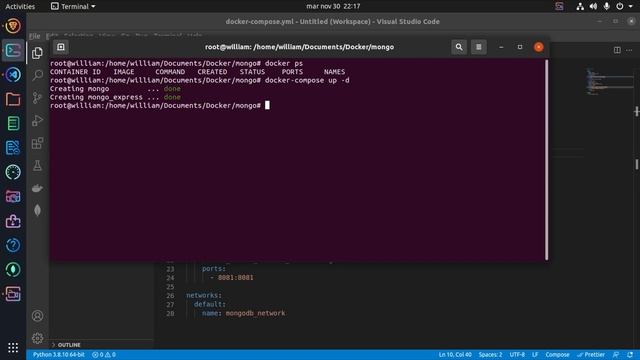Open the system power menu arrow
The width and height of the screenshot is (640, 360).
coord(631,7)
